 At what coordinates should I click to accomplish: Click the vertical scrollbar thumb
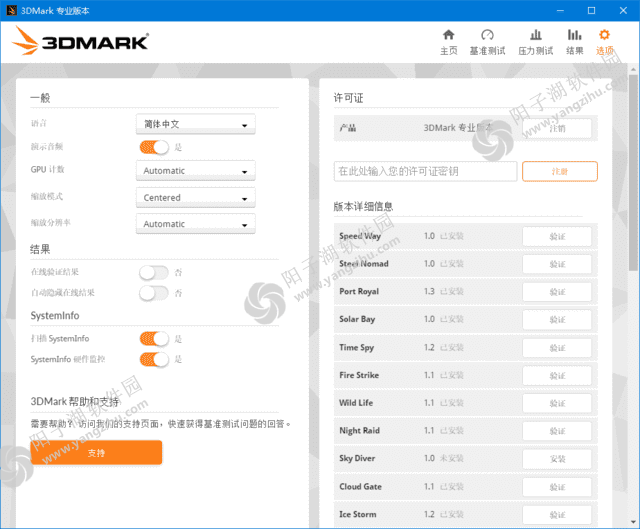633,173
